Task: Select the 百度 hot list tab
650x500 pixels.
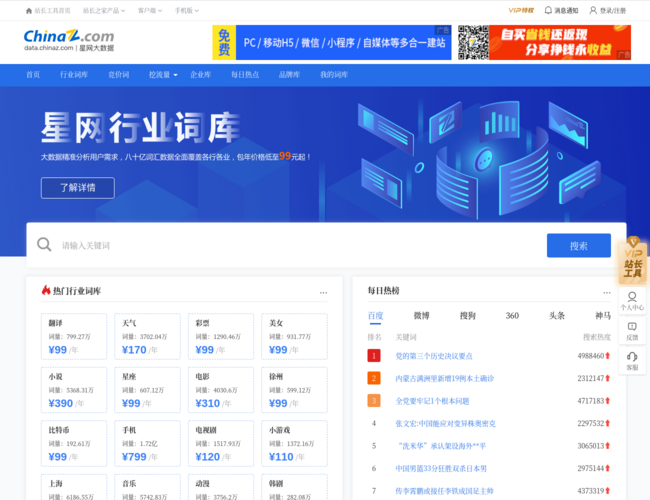Action: (x=375, y=316)
